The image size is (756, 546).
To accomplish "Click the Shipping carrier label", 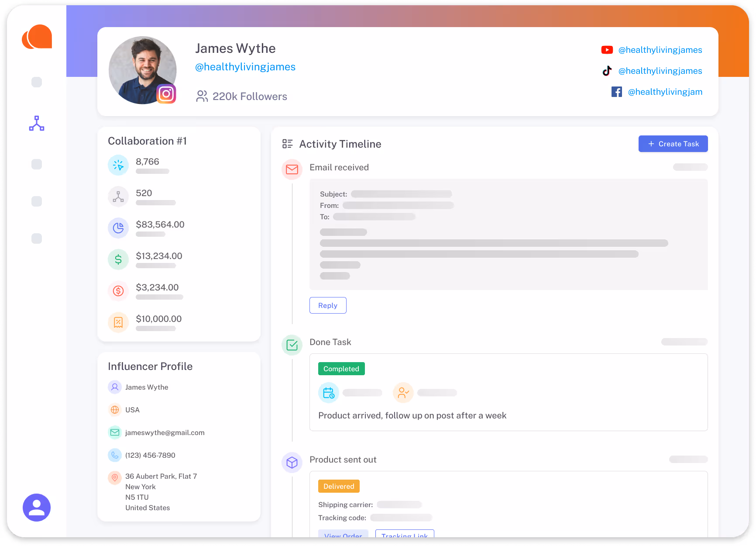I will point(345,505).
